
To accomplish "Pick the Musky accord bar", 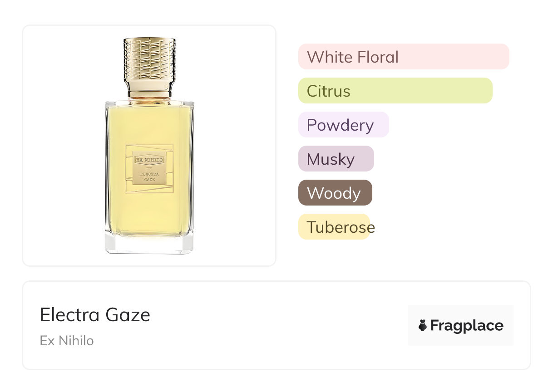I will tap(336, 159).
